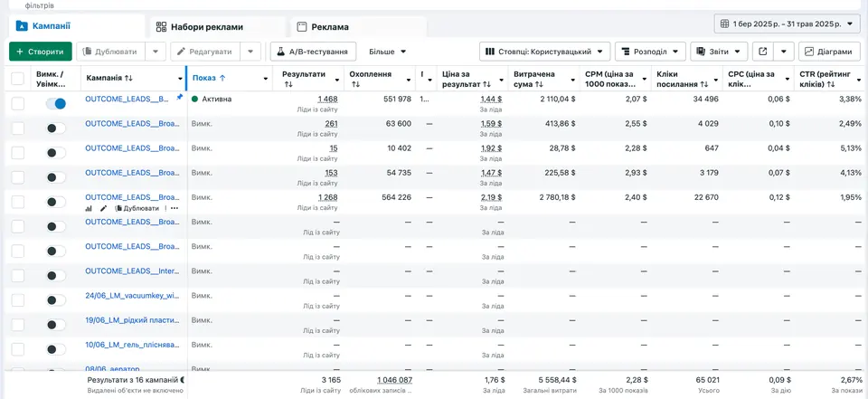The image size is (868, 399).
Task: Click the A/B-тестування button
Action: [x=314, y=52]
